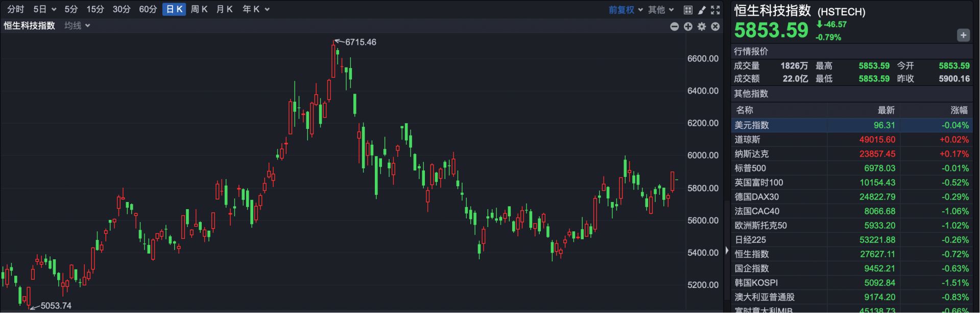Select the 60分 timeframe tab

pyautogui.click(x=148, y=9)
